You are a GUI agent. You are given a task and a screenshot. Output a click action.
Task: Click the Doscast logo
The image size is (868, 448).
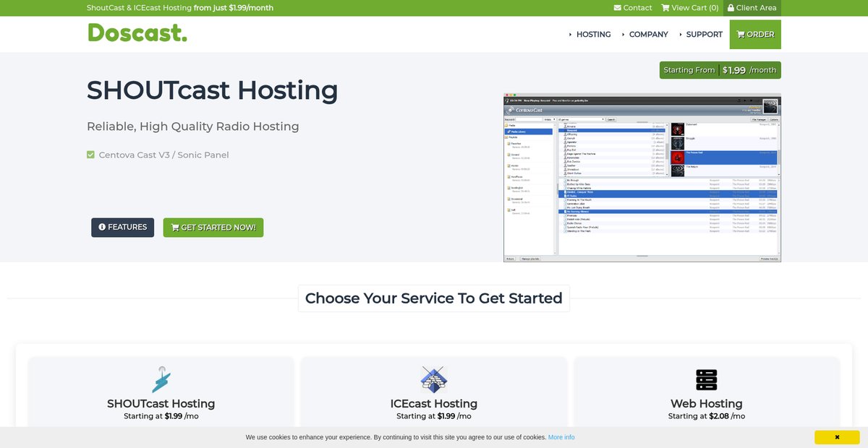[x=137, y=33]
